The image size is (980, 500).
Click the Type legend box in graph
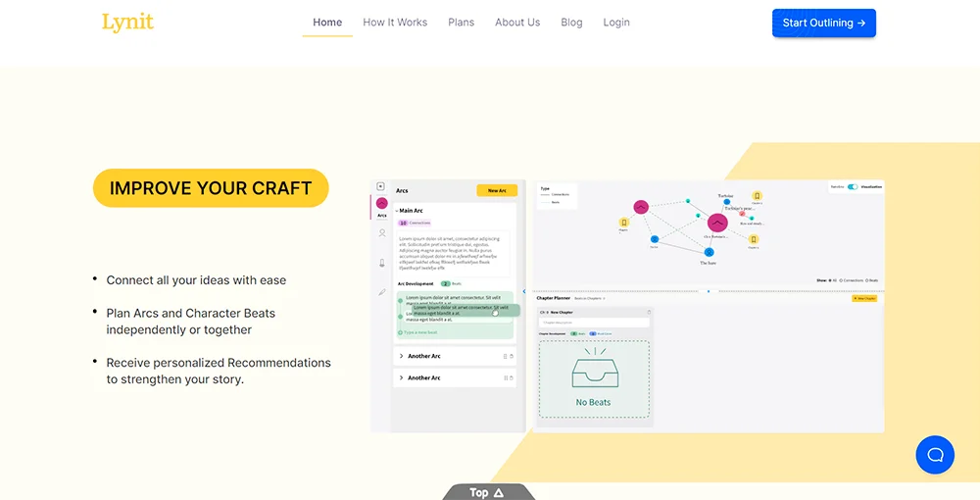(x=557, y=195)
